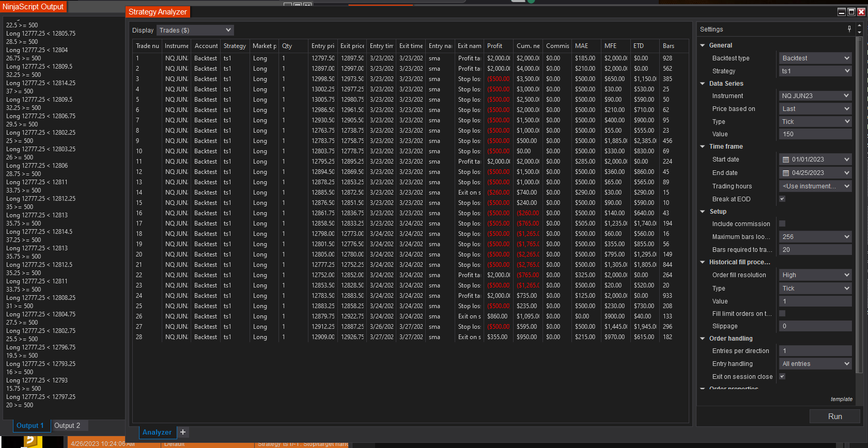Screen dimensions: 868x448
Task: Collapse the Historical fill processing section
Action: coord(703,262)
